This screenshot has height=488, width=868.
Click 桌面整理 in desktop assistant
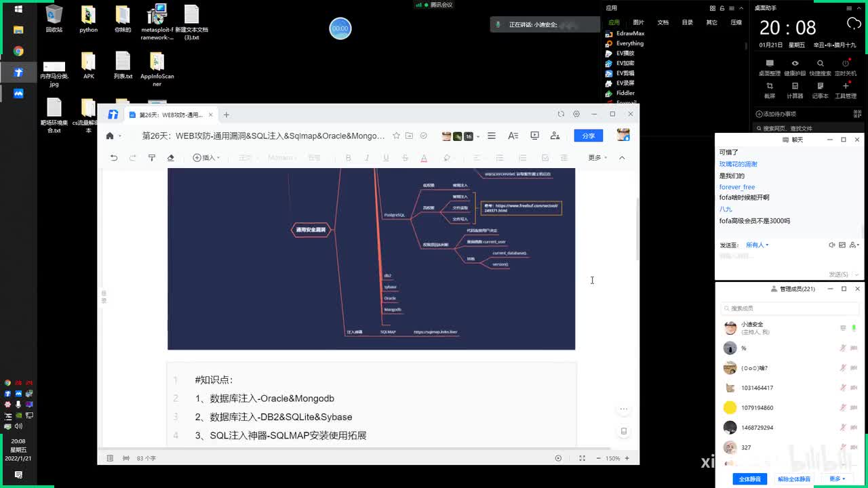(770, 67)
